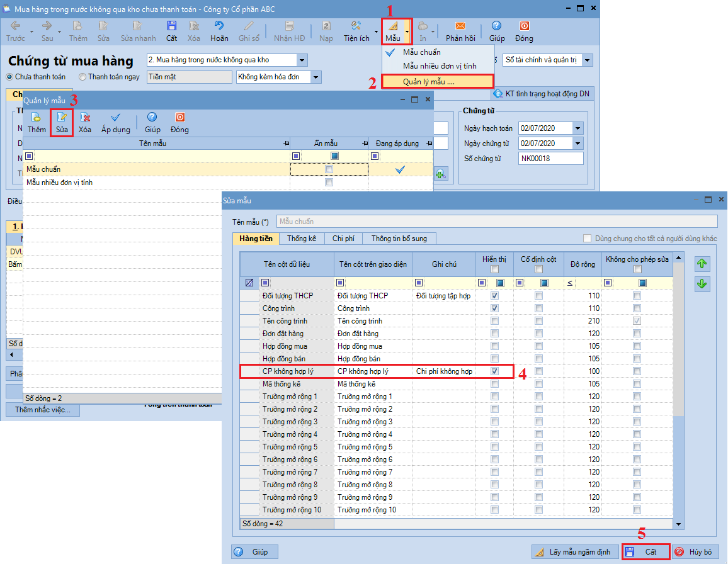The width and height of the screenshot is (728, 564).
Task: Choose Mẫu nhiều đơn vị tính menu item
Action: pyautogui.click(x=440, y=66)
